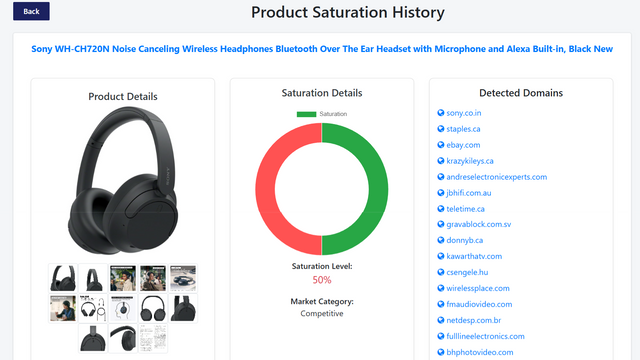Click the globe icon beside bhphotovideo.com

(440, 352)
